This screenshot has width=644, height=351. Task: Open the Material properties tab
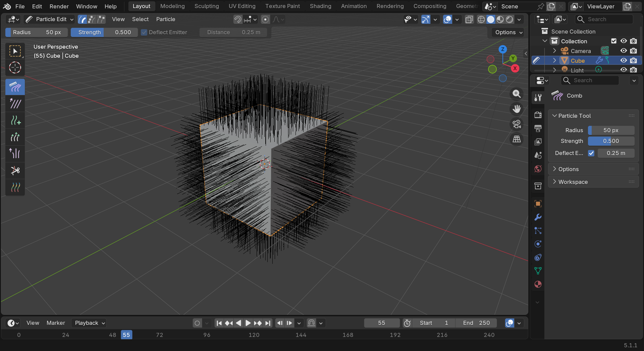coord(538,284)
